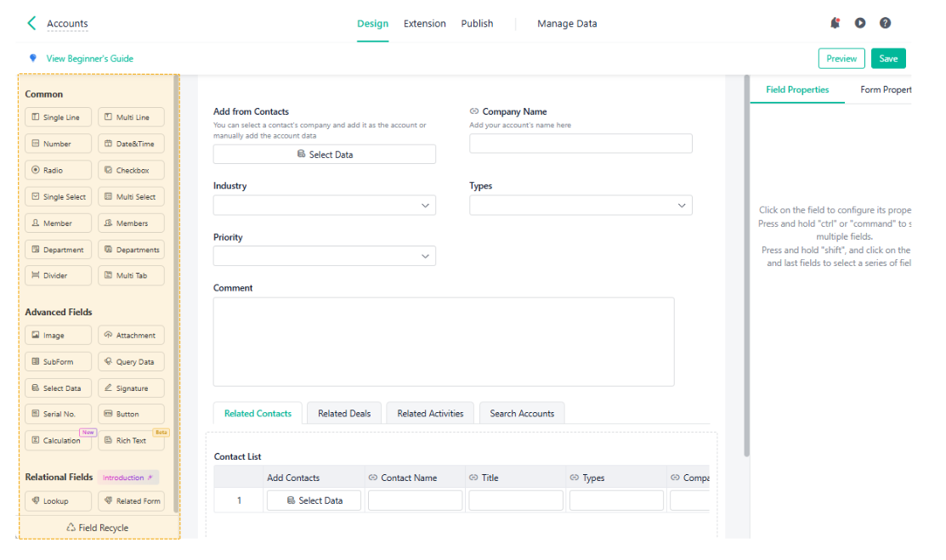The height and width of the screenshot is (560, 946).
Task: Add a Departments field
Action: (131, 249)
